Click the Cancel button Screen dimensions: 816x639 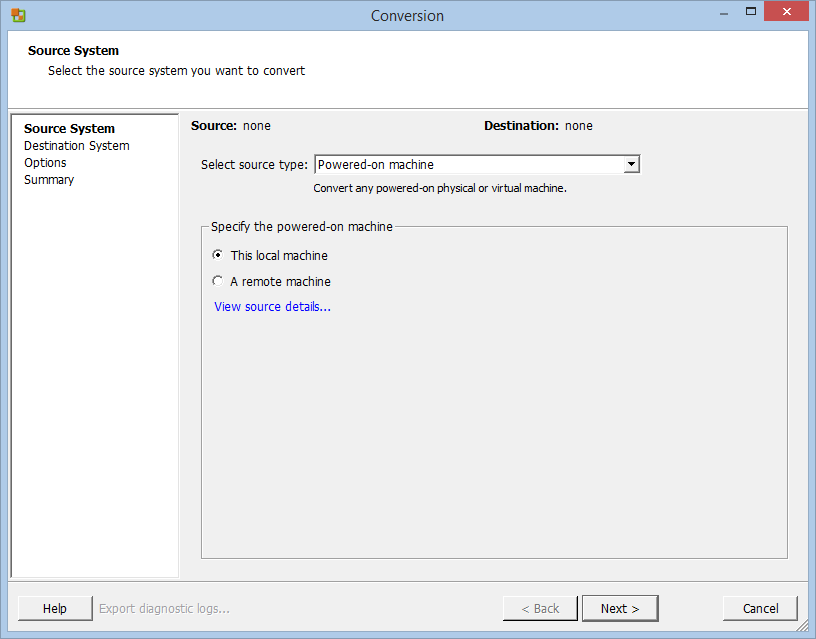click(760, 608)
